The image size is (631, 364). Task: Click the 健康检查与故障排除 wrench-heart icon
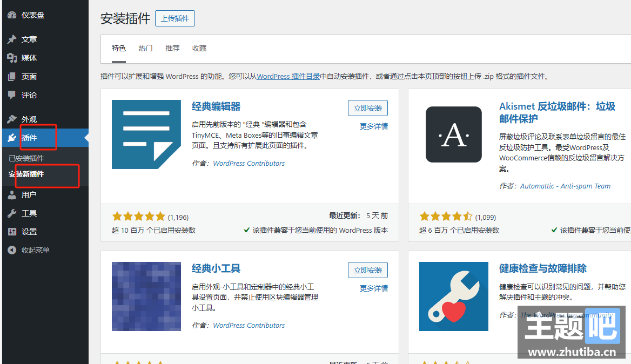[454, 296]
